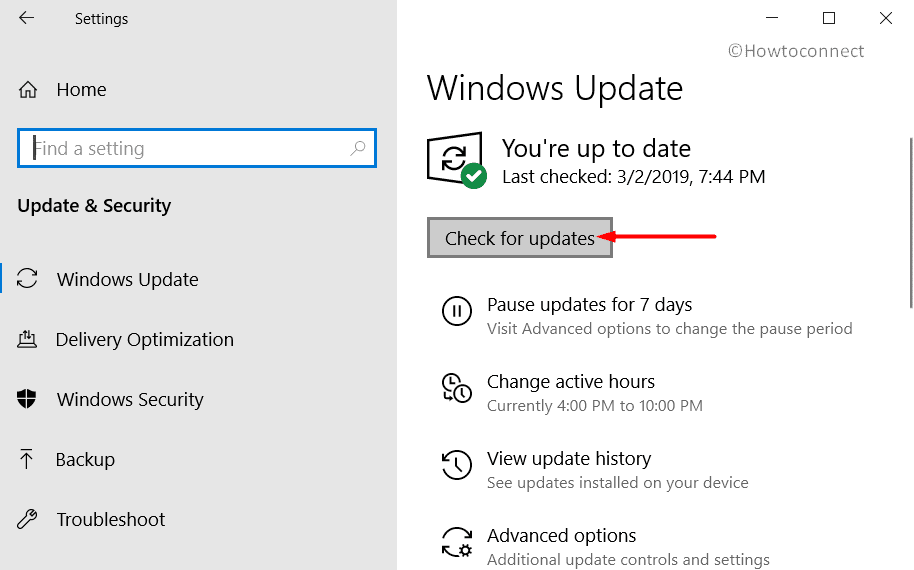Click the back arrow in Settings

click(26, 18)
